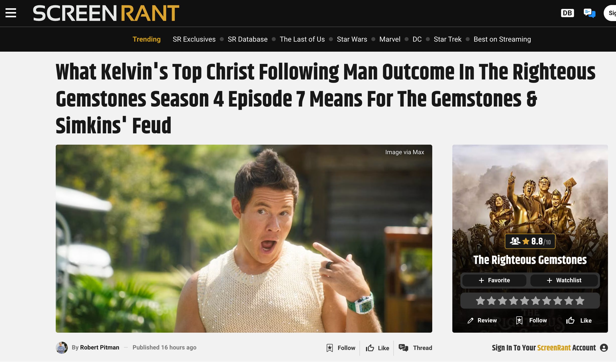This screenshot has width=616, height=364.
Task: Toggle Favorite for The Righteous Gemstones
Action: coord(494,280)
